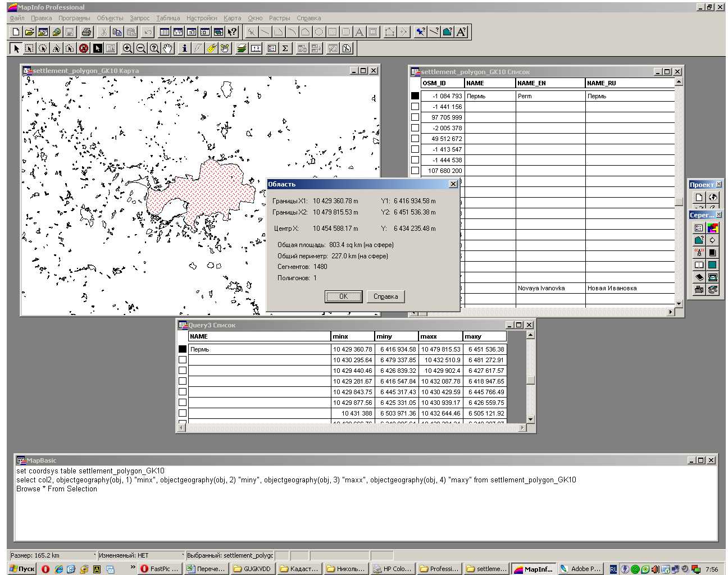728x575 pixels.
Task: Click the Query3 horizontal scroll-right arrow
Action: click(522, 428)
